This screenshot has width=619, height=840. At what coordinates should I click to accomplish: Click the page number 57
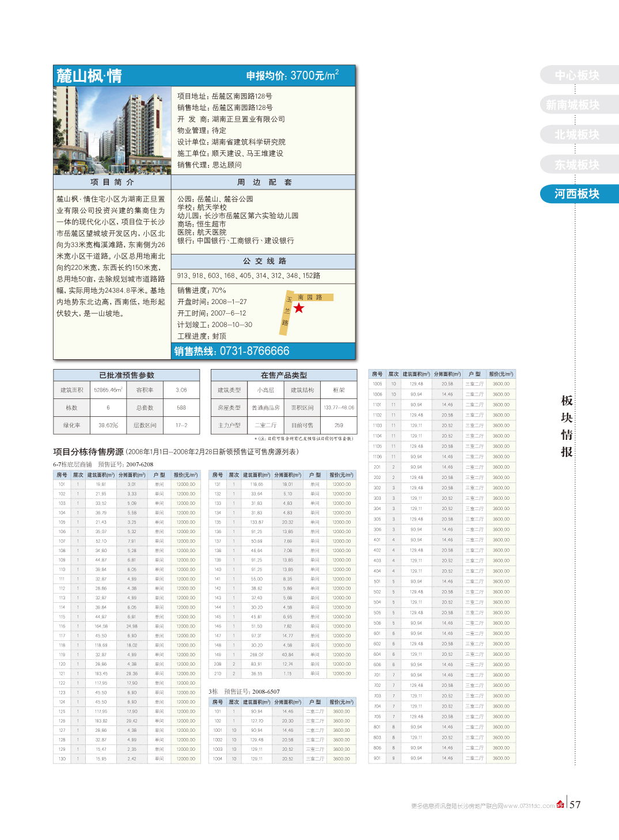(575, 805)
